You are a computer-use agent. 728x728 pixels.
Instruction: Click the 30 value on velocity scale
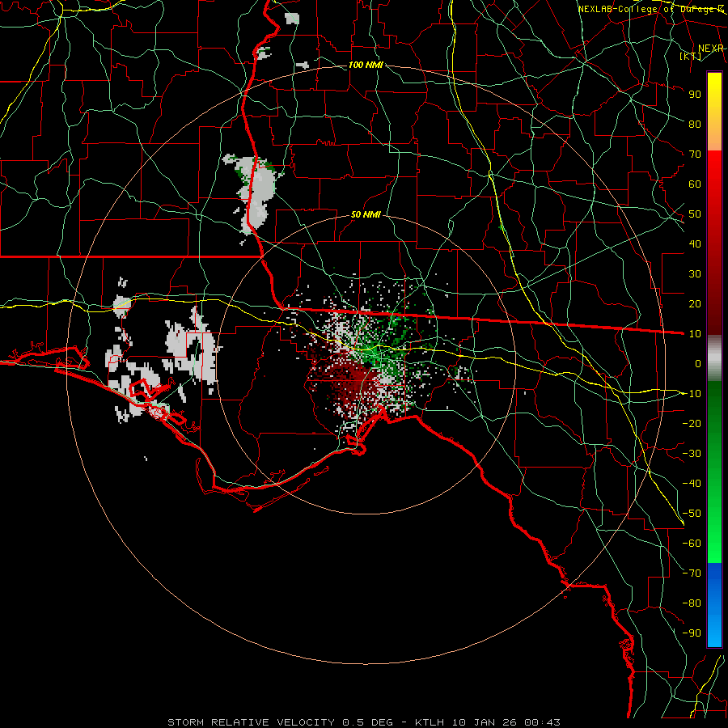[695, 274]
